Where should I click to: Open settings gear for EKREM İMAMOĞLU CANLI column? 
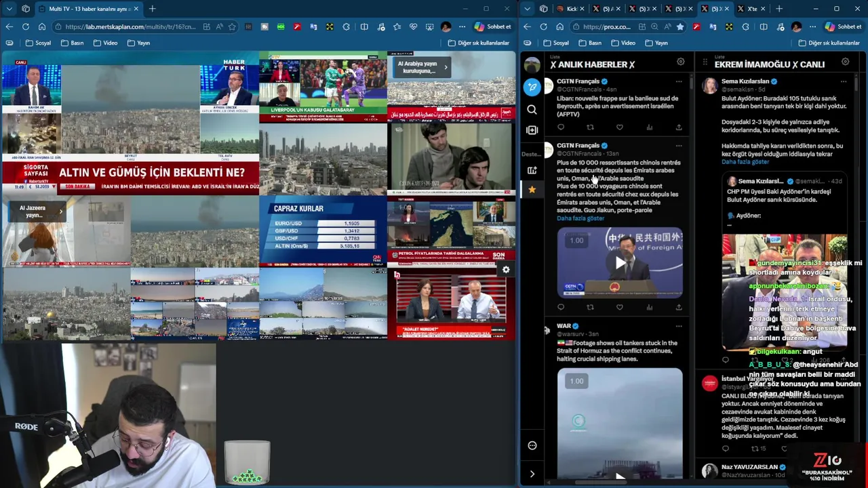coord(846,62)
